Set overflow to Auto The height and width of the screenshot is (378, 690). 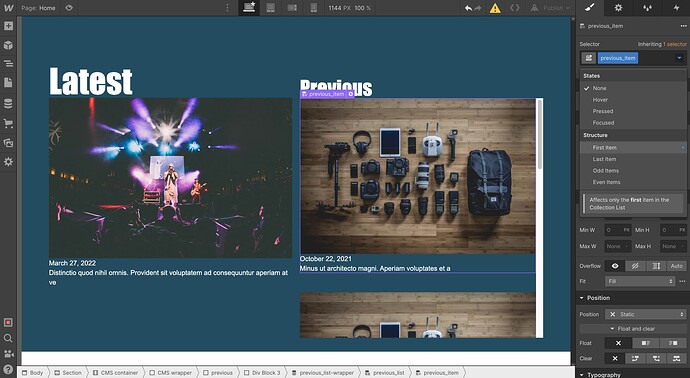click(x=676, y=266)
